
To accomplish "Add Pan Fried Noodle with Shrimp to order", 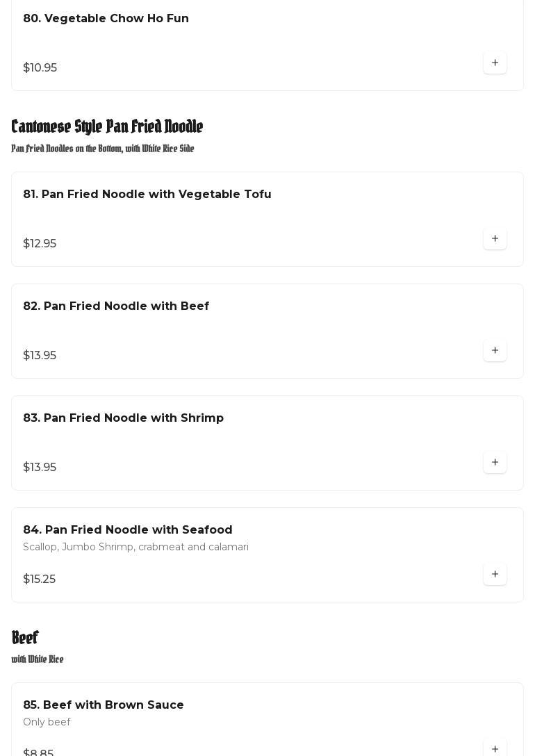I will pos(495,463).
